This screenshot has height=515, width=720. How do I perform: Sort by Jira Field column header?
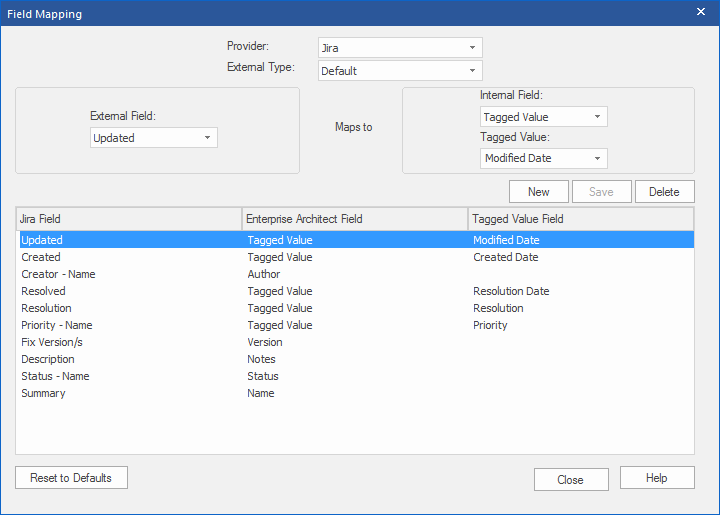click(x=129, y=219)
